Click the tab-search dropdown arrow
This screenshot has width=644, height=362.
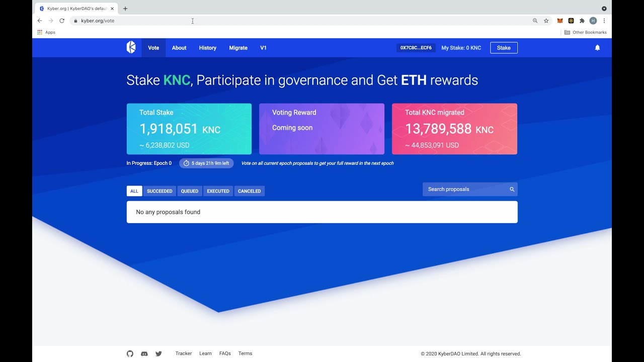click(x=604, y=9)
